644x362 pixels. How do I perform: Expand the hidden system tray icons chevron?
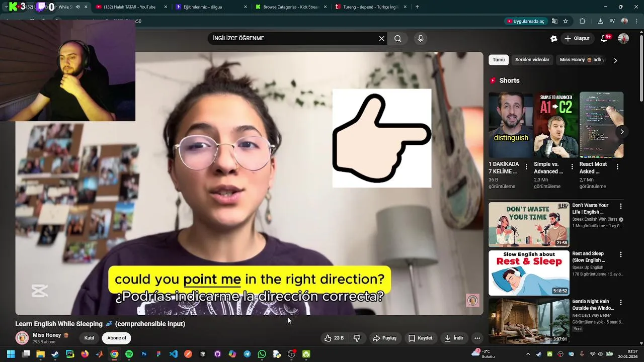528,354
